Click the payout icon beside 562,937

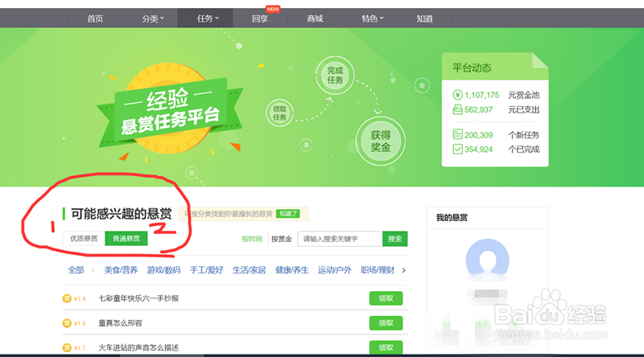click(x=457, y=109)
